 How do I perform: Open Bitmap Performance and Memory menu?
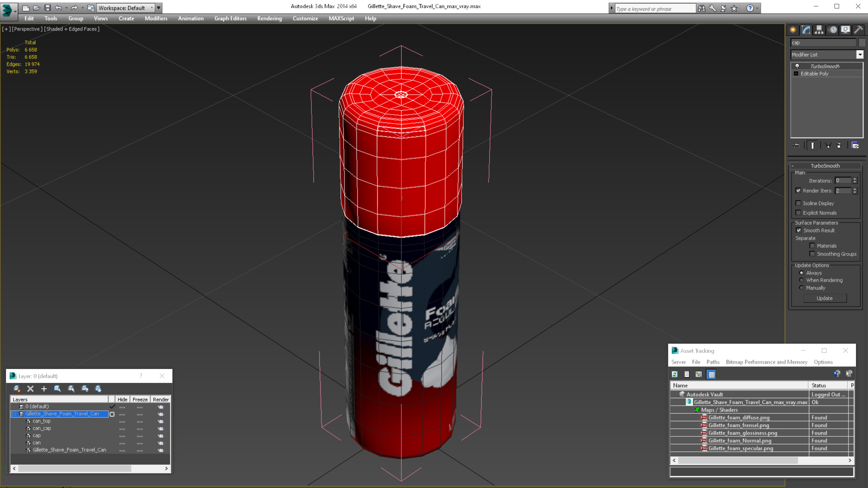pos(766,362)
